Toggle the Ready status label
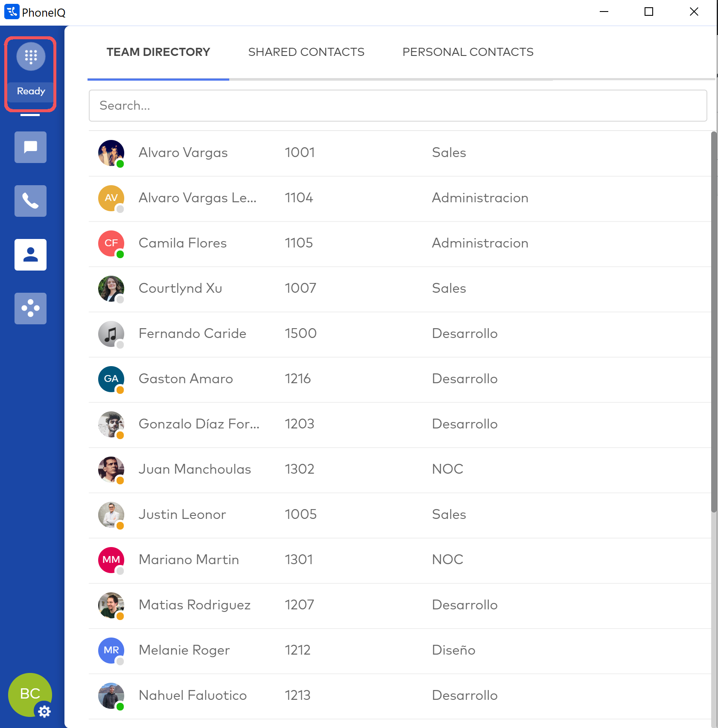Image resolution: width=718 pixels, height=728 pixels. (31, 91)
